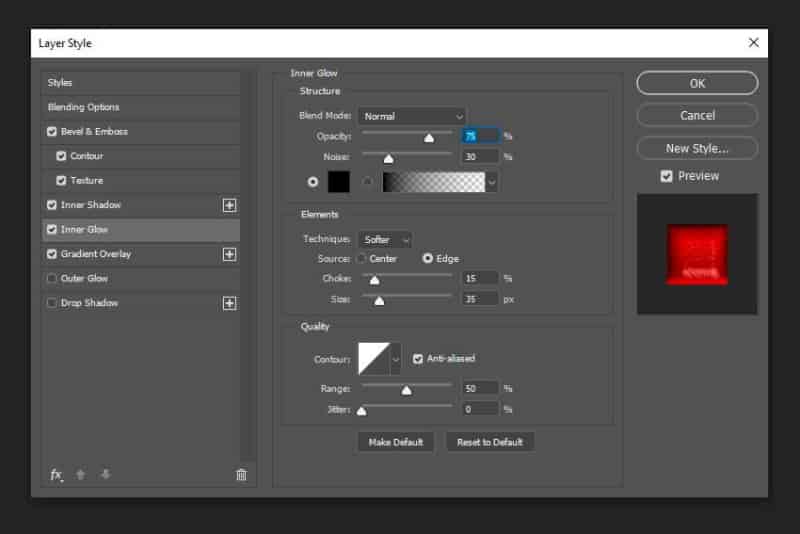Move effect down with the down arrow icon
The height and width of the screenshot is (534, 800).
[x=106, y=474]
